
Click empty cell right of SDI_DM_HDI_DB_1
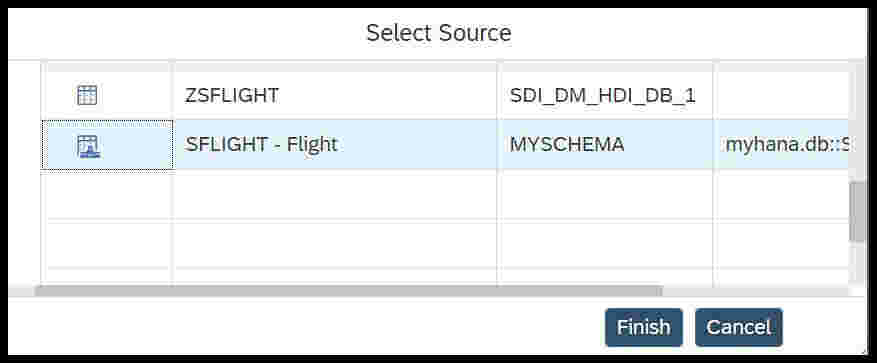(x=781, y=96)
